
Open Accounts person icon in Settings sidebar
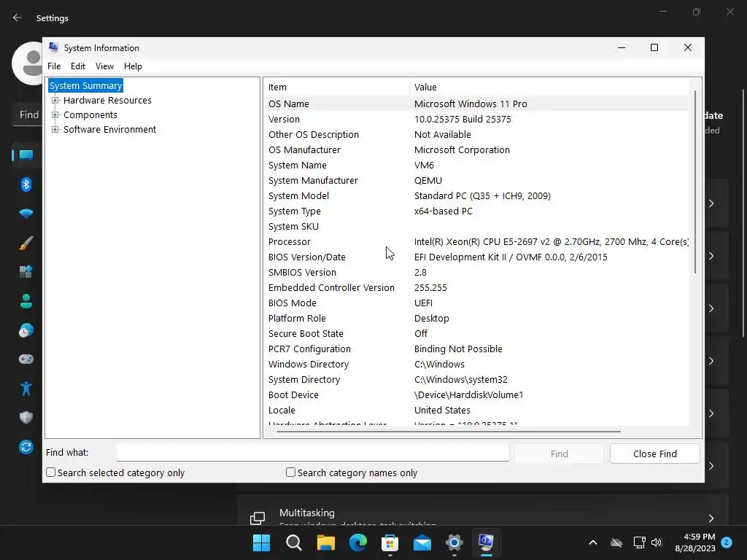[x=26, y=301]
